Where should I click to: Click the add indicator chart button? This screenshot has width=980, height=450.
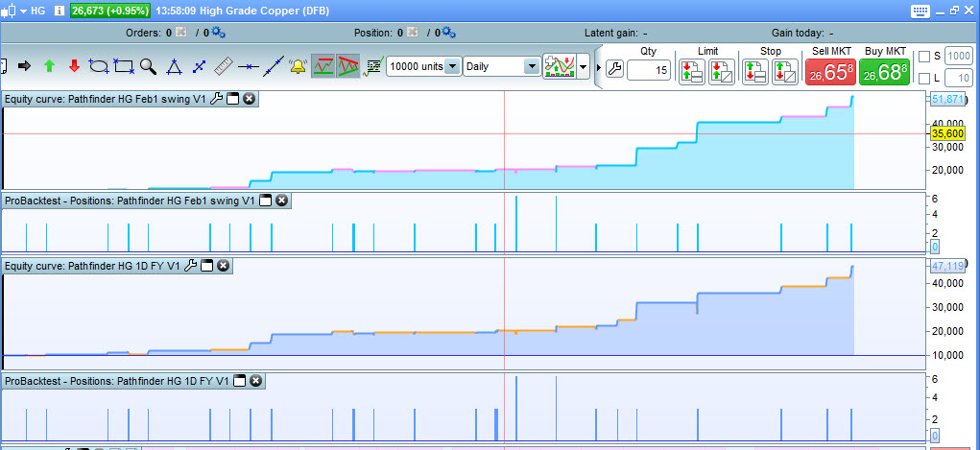[x=560, y=65]
